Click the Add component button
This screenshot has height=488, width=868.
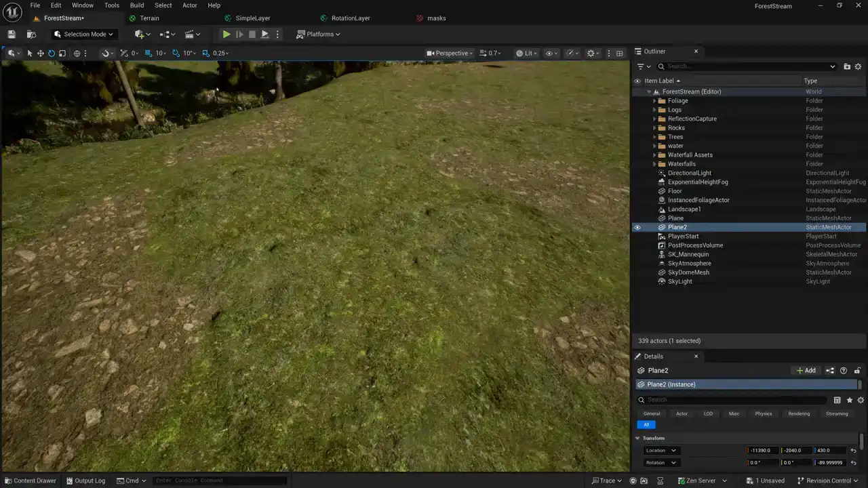(x=806, y=371)
